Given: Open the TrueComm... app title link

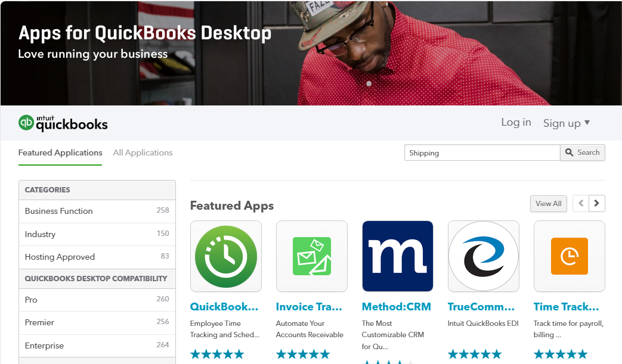Looking at the screenshot, I should coord(481,307).
